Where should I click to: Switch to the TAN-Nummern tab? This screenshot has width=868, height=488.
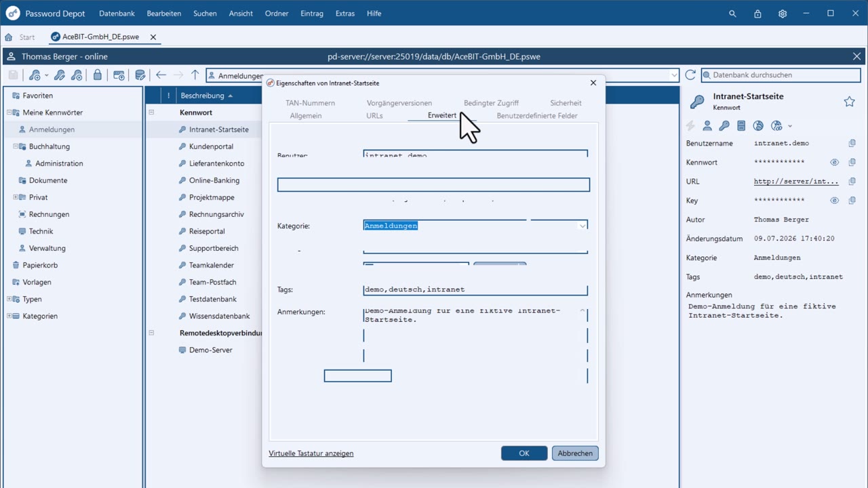click(x=310, y=103)
